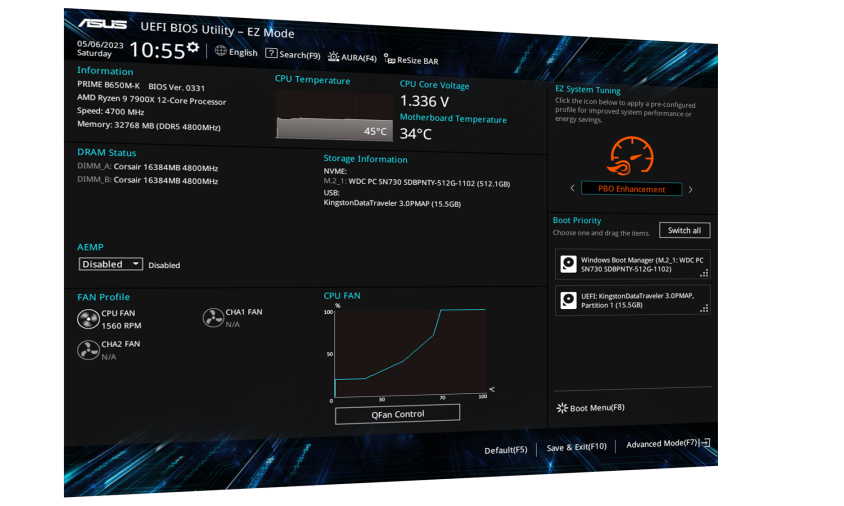The width and height of the screenshot is (844, 506).
Task: Click the 10:55 clock display
Action: (157, 50)
